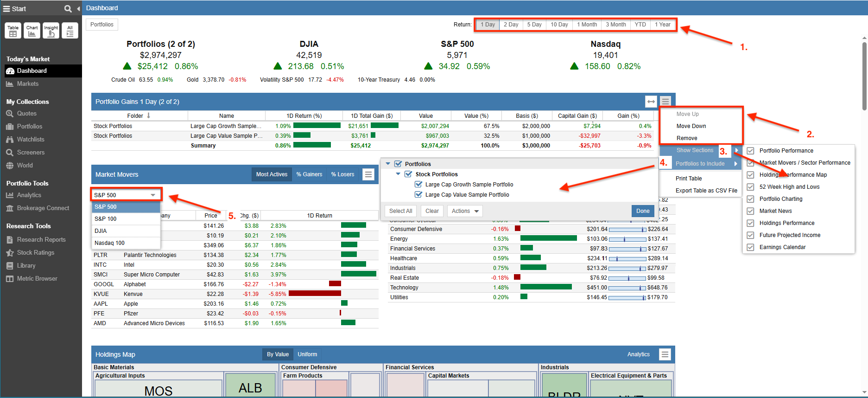
Task: Select Most Actives tab
Action: [x=272, y=174]
